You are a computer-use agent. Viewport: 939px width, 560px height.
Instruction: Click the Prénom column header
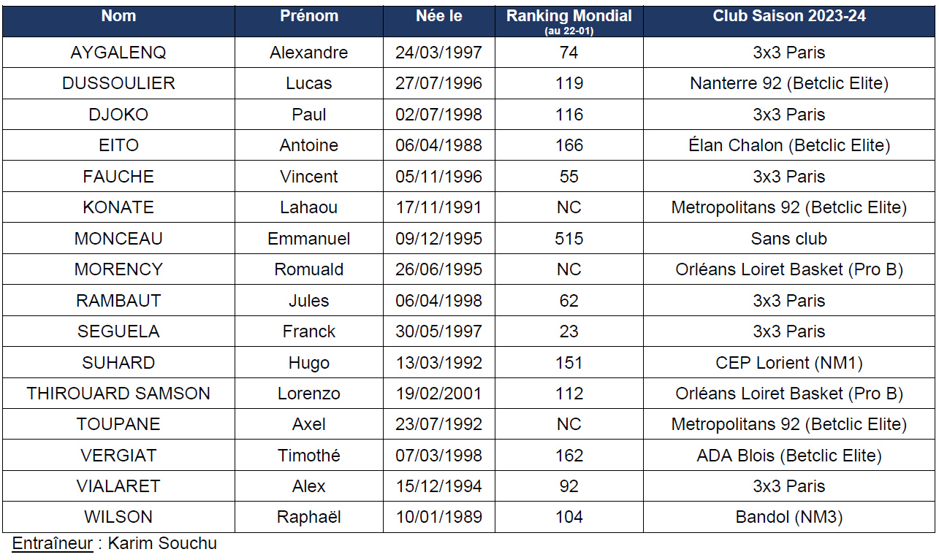(x=309, y=16)
